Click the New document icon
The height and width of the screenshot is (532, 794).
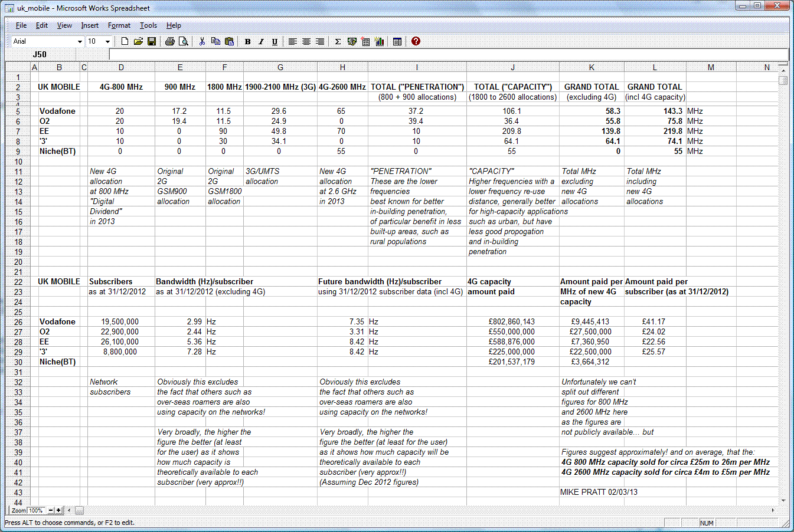point(125,41)
